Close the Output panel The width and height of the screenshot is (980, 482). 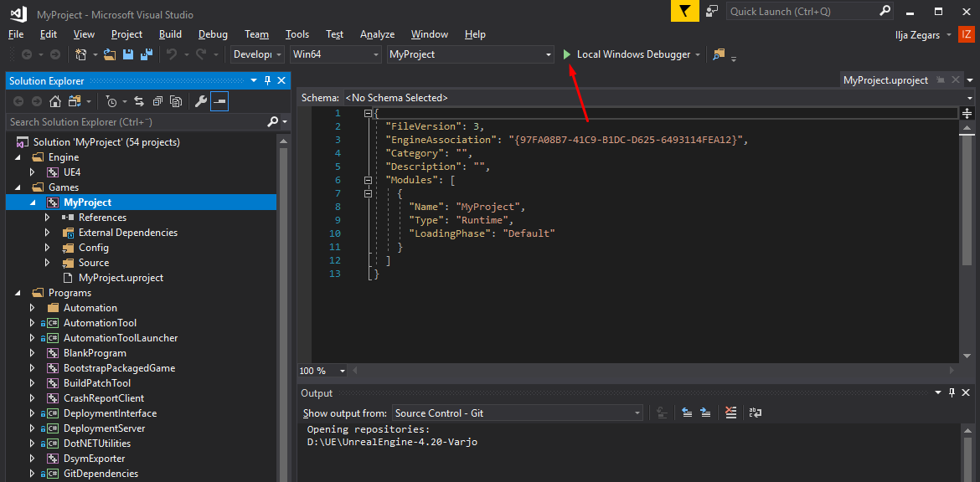[967, 392]
